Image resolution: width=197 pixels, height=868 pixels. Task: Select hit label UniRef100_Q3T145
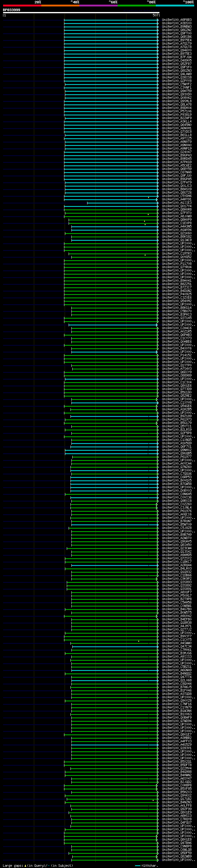[177, 318]
